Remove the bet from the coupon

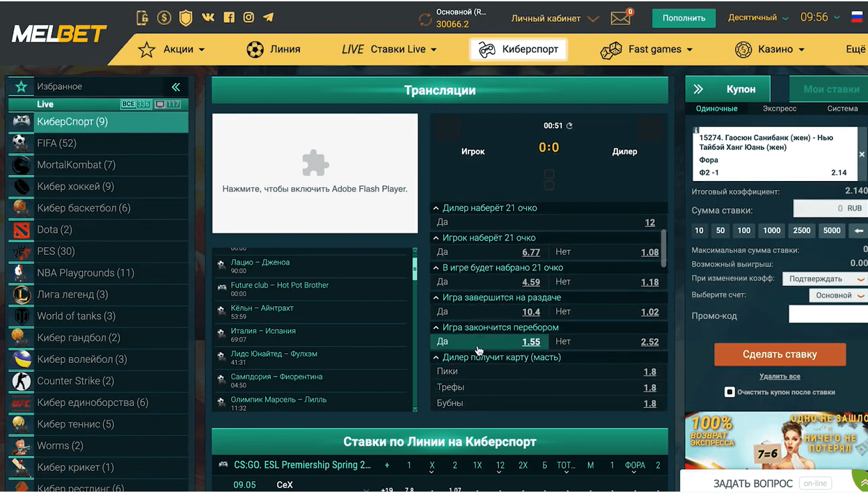861,155
